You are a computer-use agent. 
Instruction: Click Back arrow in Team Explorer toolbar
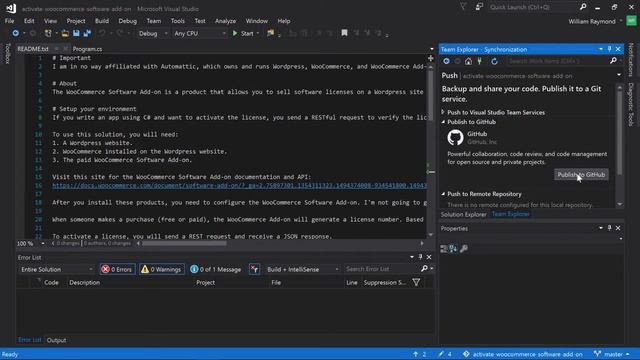(x=447, y=61)
